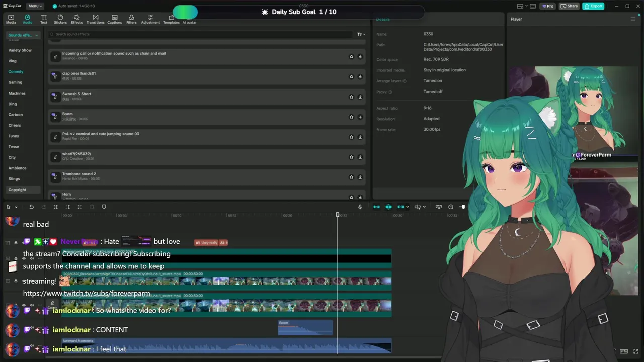The width and height of the screenshot is (644, 362).
Task: Toggle the main track magnet
Action: [x=376, y=207]
